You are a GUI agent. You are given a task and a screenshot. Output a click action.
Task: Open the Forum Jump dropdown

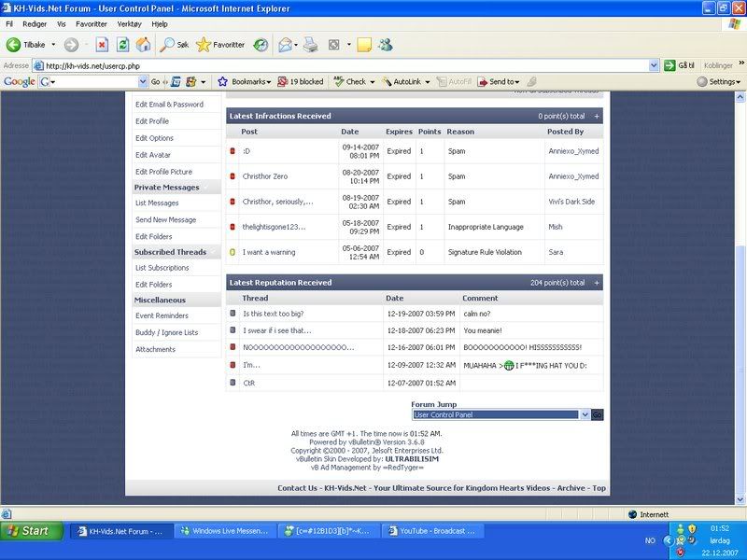[x=585, y=414]
